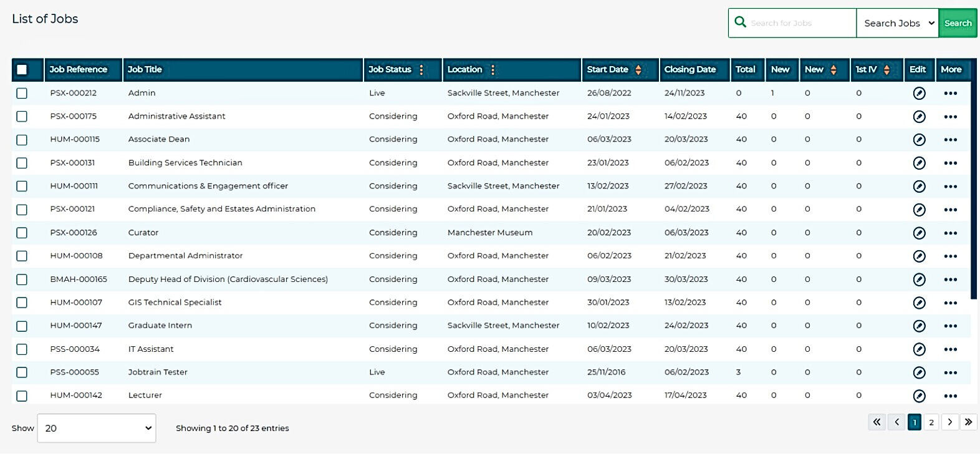This screenshot has height=466, width=980.
Task: Show more actions for Curator
Action: [x=950, y=233]
